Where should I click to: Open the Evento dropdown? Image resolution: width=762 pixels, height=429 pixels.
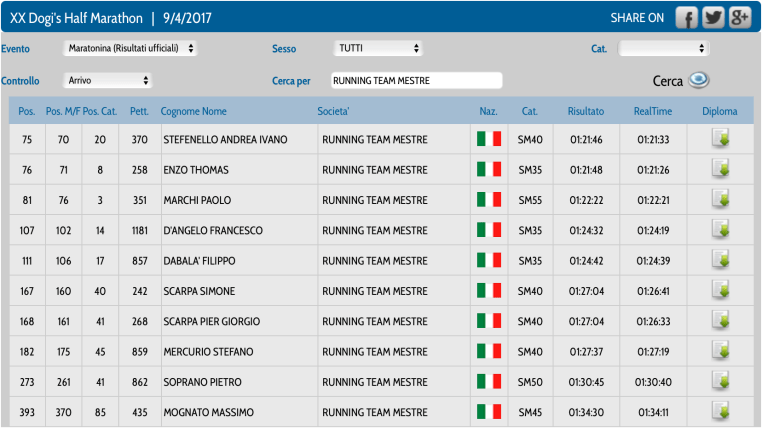click(x=130, y=48)
